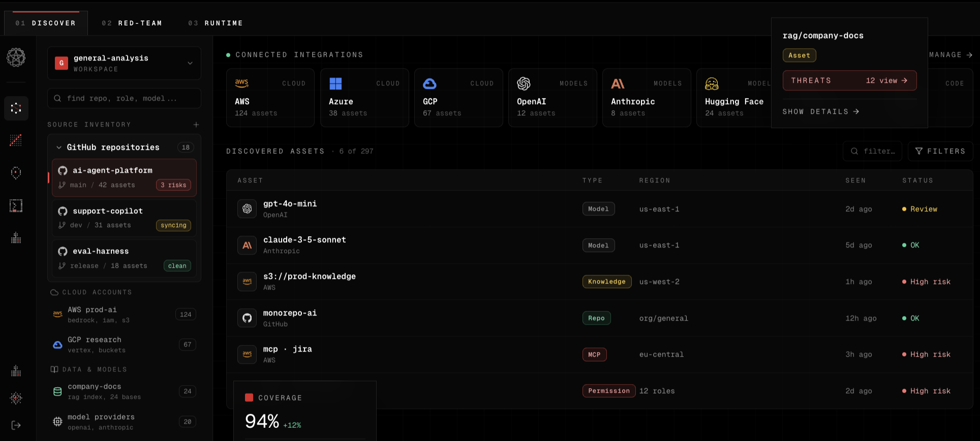The image size is (980, 441).
Task: Click the Anthropic logo in integrations
Action: pyautogui.click(x=618, y=84)
